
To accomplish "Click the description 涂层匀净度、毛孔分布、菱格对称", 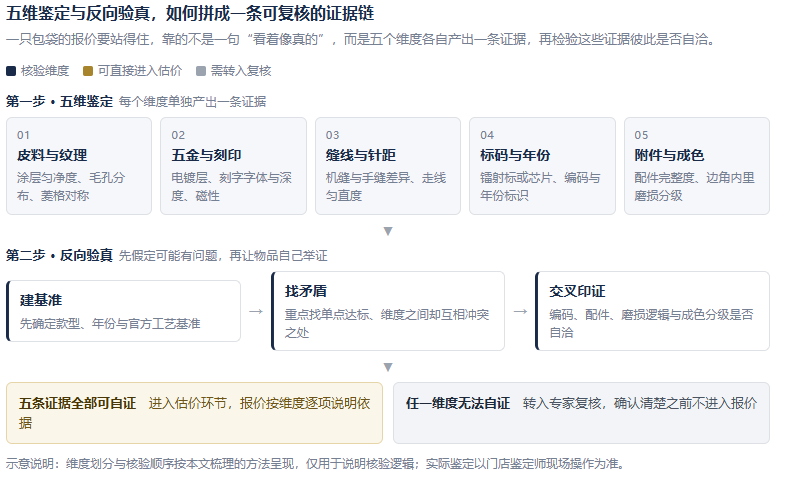I will click(71, 187).
